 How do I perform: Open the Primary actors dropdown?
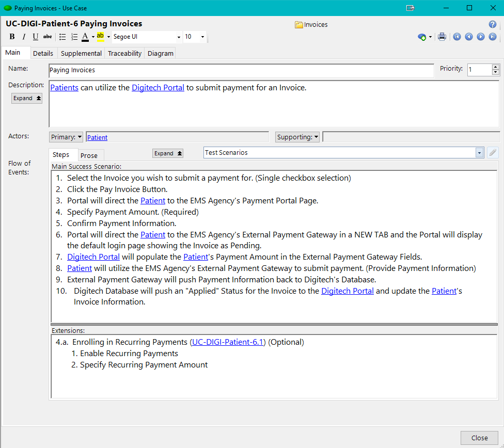click(x=66, y=137)
